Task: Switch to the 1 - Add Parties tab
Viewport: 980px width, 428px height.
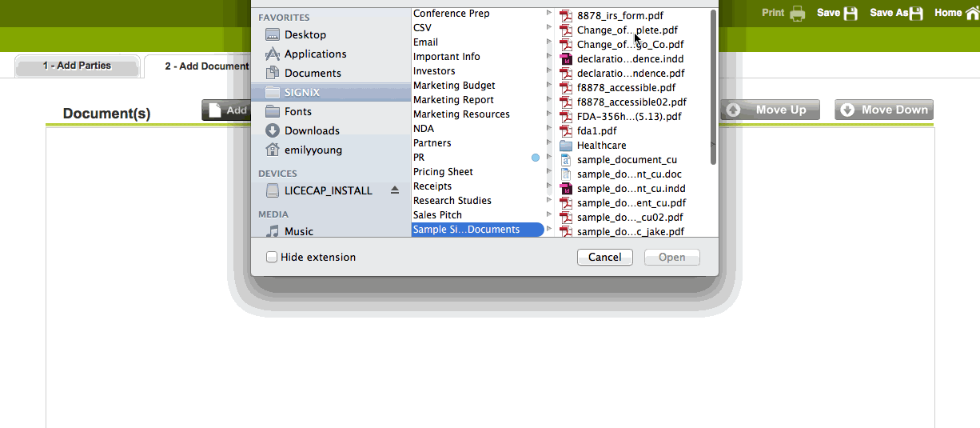Action: [77, 66]
